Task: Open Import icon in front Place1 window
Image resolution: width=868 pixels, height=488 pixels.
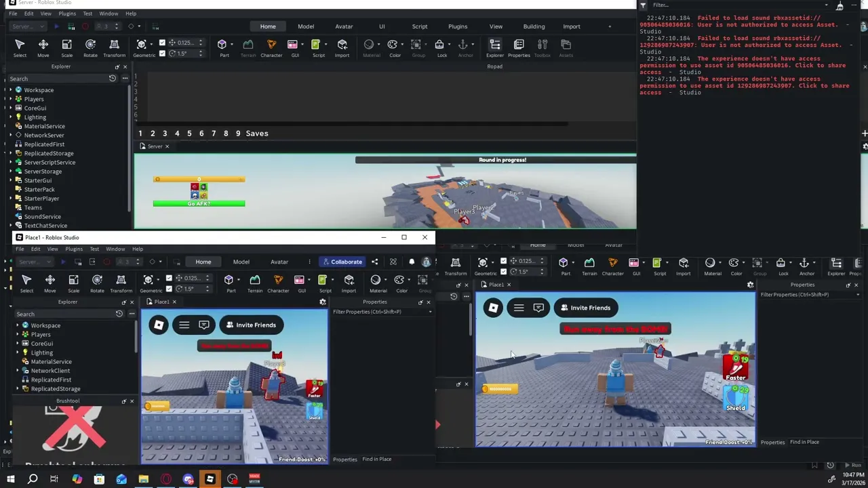Action: tap(349, 283)
